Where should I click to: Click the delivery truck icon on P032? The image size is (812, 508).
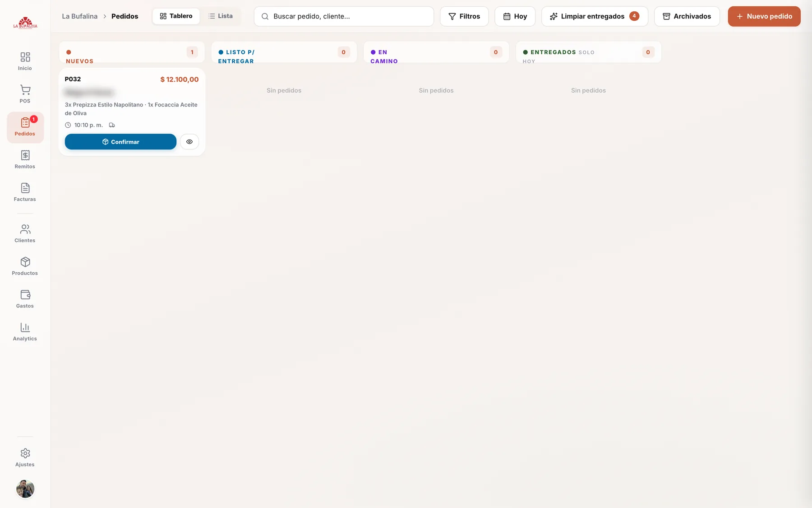(112, 125)
